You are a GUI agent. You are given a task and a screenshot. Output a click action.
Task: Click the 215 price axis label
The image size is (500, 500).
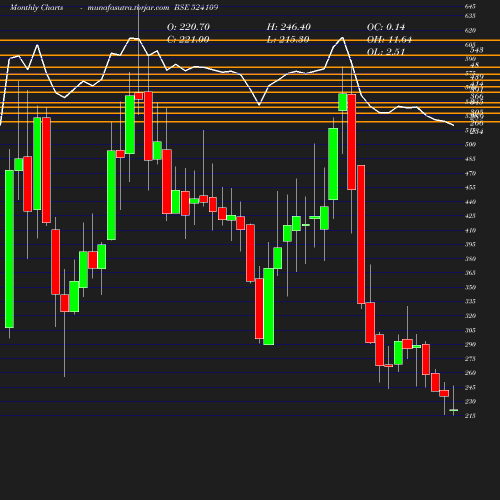click(x=470, y=416)
